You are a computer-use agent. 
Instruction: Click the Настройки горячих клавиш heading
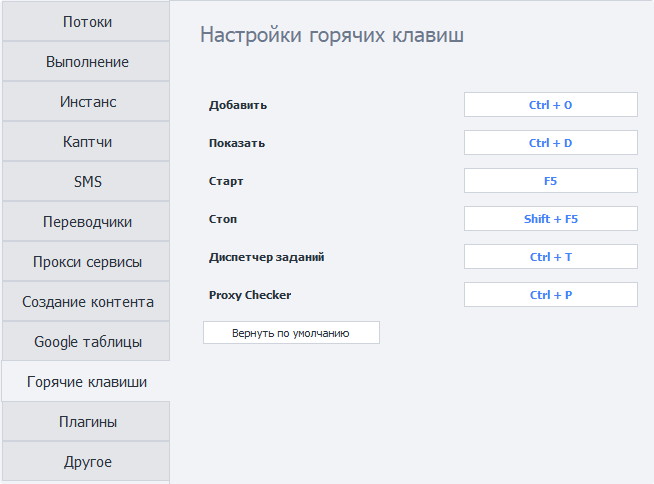[332, 36]
